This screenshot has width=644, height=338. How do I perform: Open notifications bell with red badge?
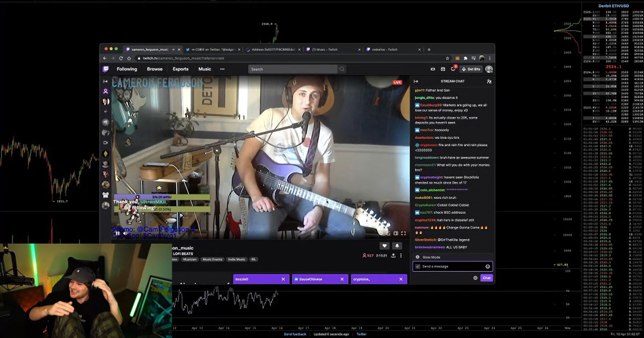[453, 69]
